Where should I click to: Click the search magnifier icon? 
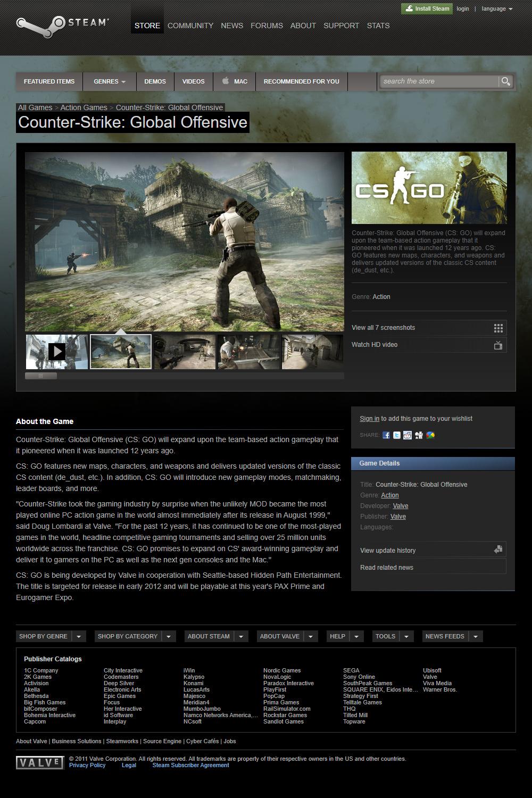(x=505, y=81)
